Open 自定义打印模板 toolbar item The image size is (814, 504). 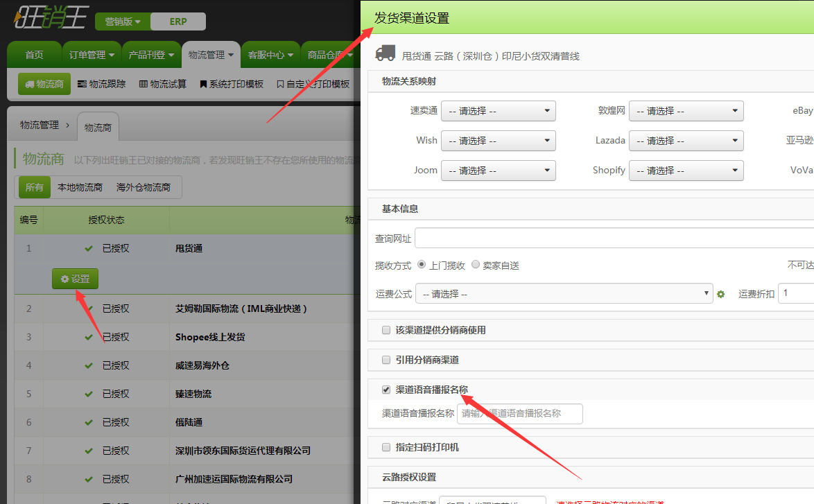(313, 84)
